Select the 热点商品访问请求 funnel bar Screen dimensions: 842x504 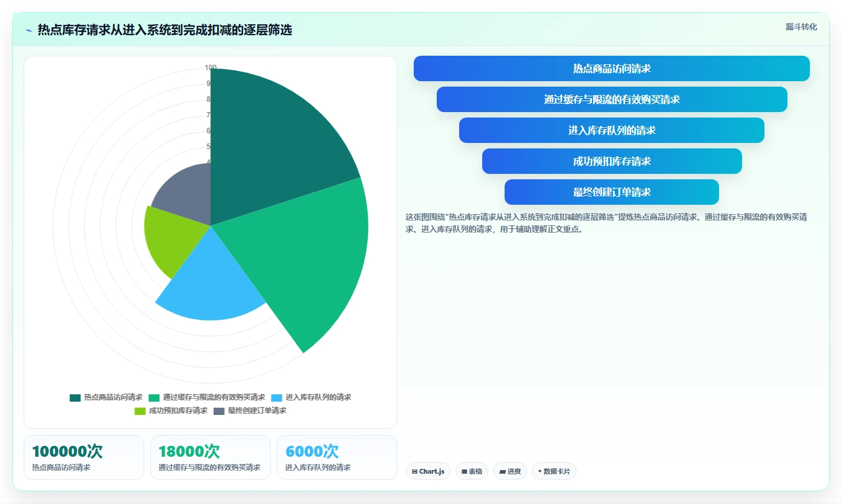click(x=612, y=68)
